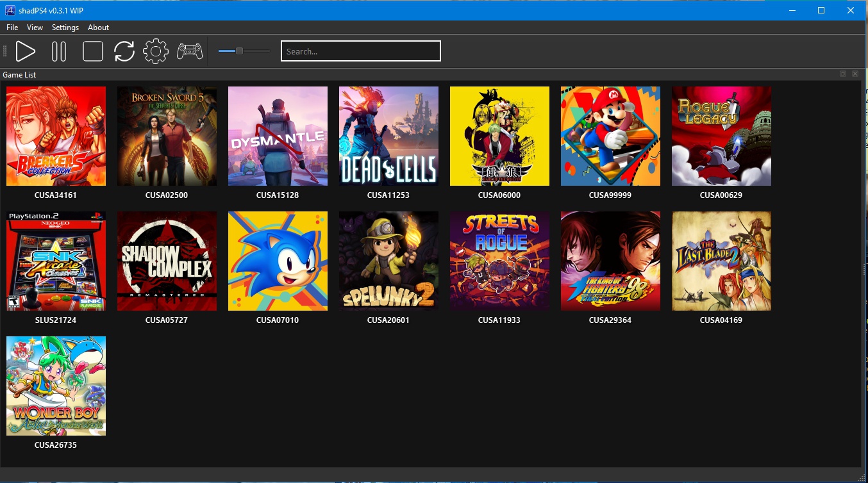Open the View menu
The width and height of the screenshot is (868, 483).
[35, 28]
